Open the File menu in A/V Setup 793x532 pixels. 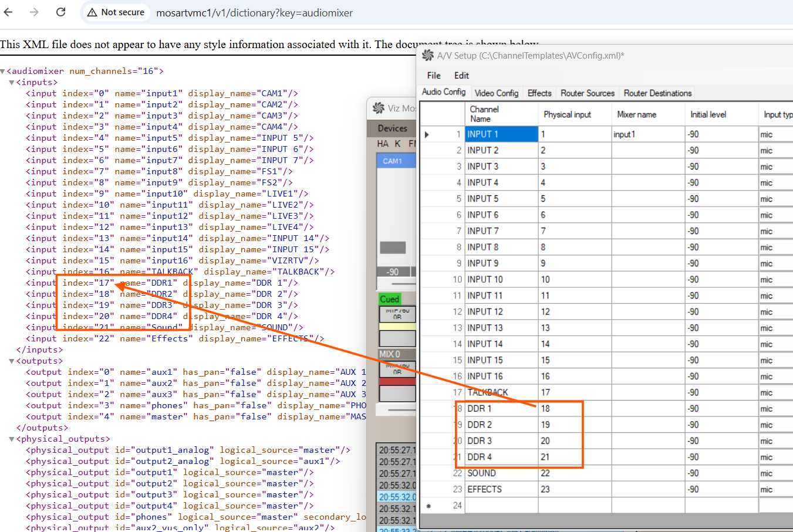coord(434,76)
